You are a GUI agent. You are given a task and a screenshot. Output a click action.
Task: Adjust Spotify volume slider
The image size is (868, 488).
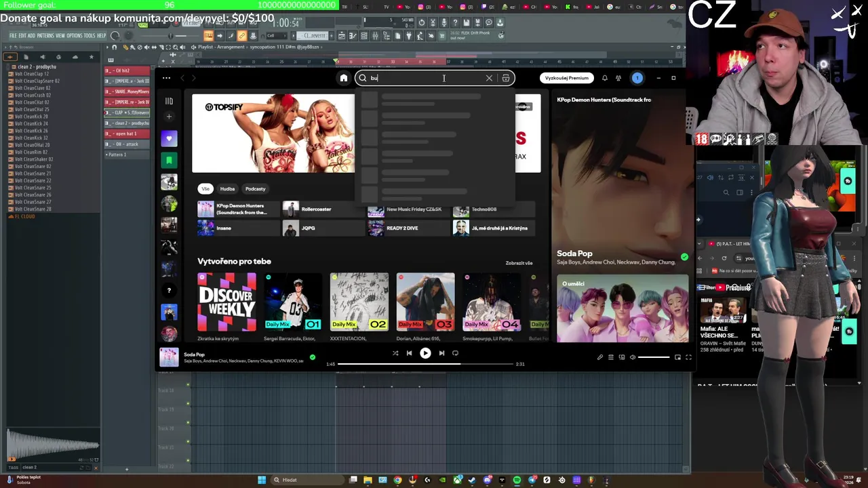[x=654, y=357]
